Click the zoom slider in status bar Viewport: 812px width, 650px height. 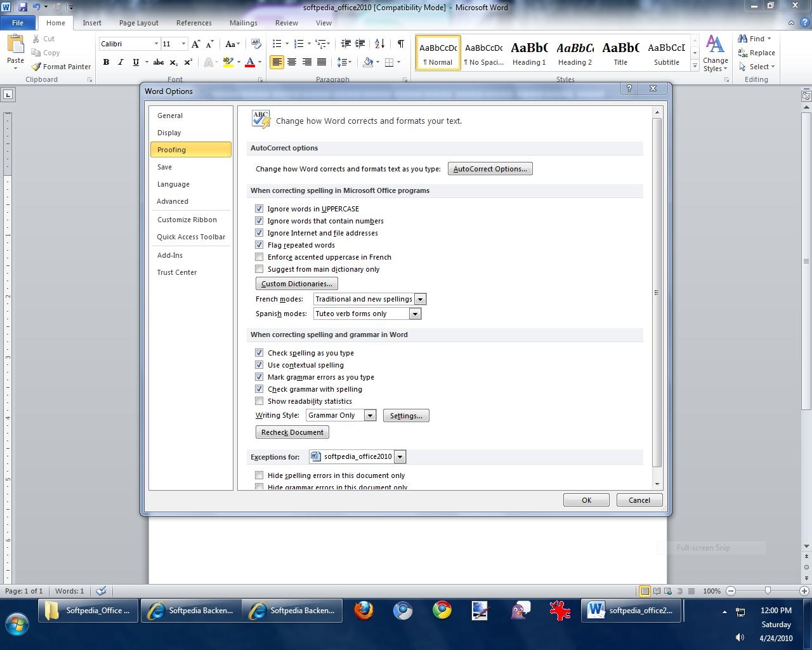coord(768,591)
